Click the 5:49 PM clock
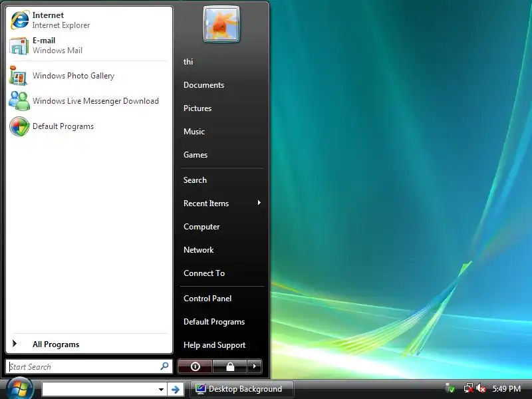This screenshot has height=399, width=532. click(506, 389)
